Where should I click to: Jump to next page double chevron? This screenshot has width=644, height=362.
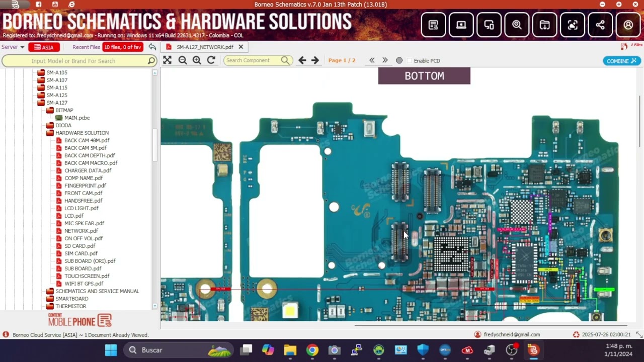pyautogui.click(x=385, y=60)
